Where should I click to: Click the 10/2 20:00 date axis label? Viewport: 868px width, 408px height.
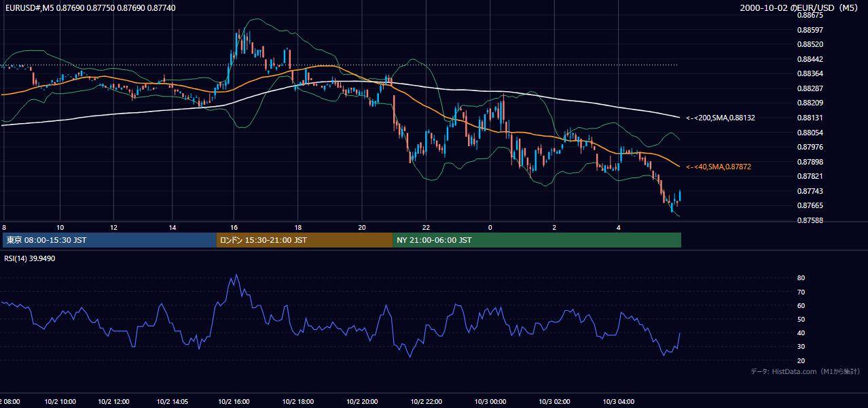click(361, 401)
